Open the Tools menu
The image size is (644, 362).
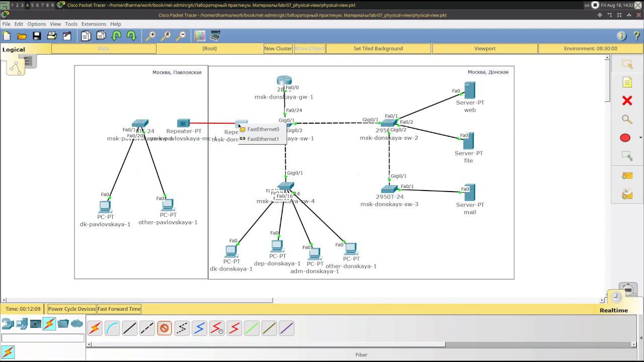[x=71, y=24]
